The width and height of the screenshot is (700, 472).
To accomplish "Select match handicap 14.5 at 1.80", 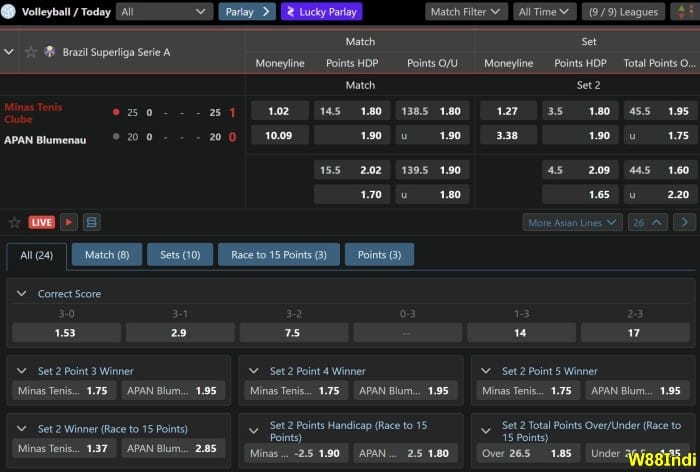I will [352, 111].
